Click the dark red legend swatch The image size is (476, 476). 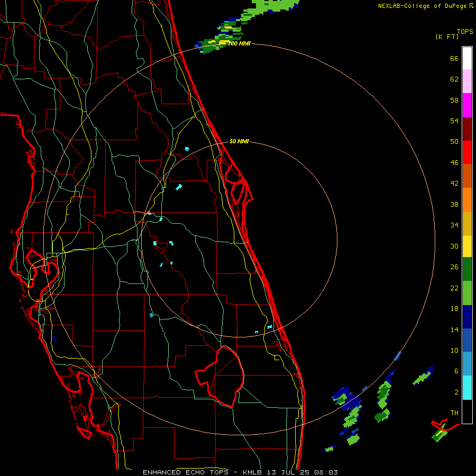[467, 129]
